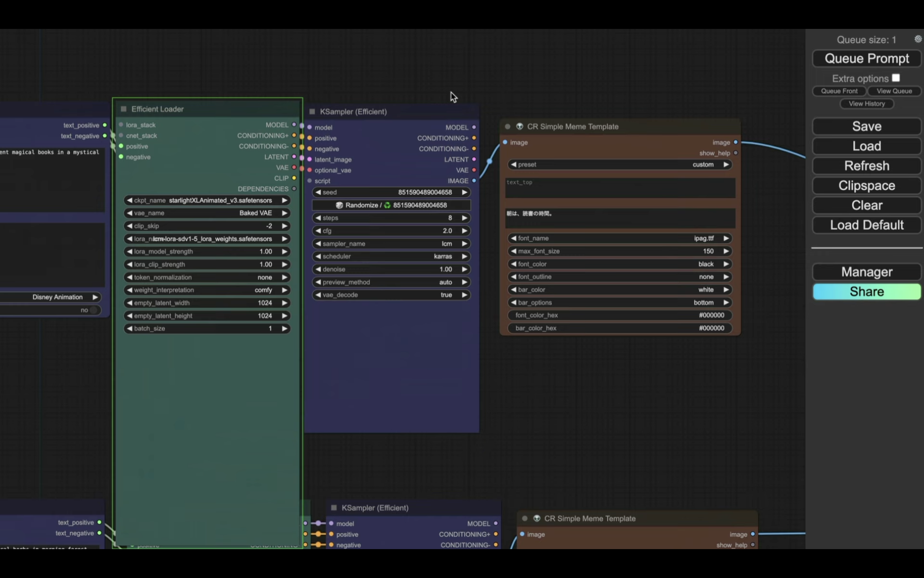Click the image output connector on the top Meme Template
Viewport: 924px width, 578px height.
click(736, 142)
